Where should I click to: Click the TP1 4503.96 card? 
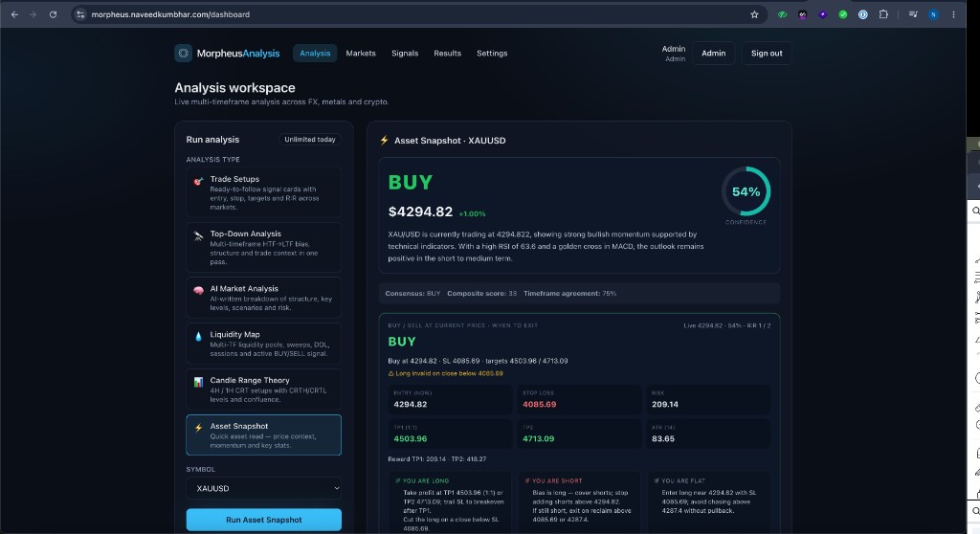(450, 434)
